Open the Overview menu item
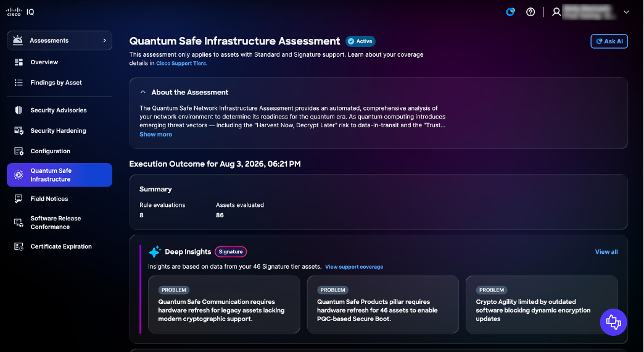This screenshot has width=644, height=352. click(60, 62)
